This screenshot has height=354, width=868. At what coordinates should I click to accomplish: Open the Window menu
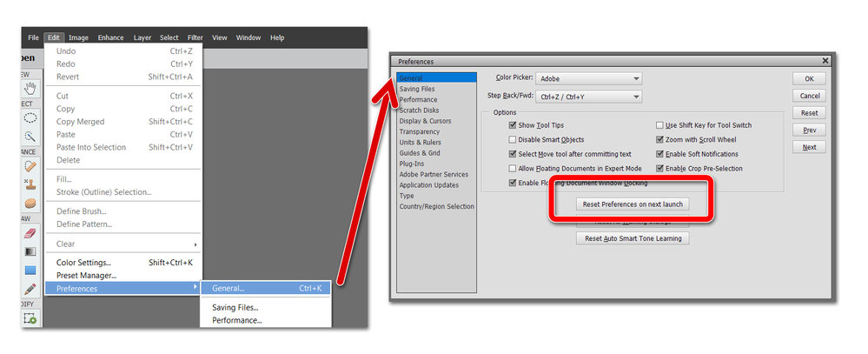(248, 37)
